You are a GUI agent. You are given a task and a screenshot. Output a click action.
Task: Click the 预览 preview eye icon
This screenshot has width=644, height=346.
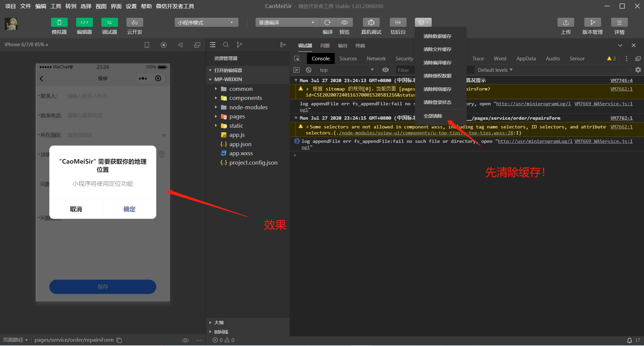click(x=344, y=22)
